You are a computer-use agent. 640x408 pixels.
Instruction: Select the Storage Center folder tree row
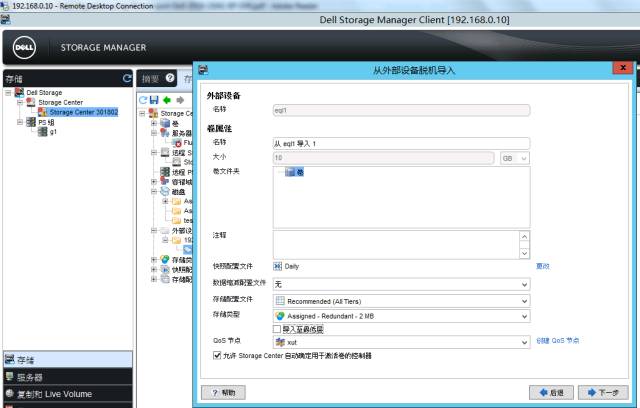(x=60, y=102)
